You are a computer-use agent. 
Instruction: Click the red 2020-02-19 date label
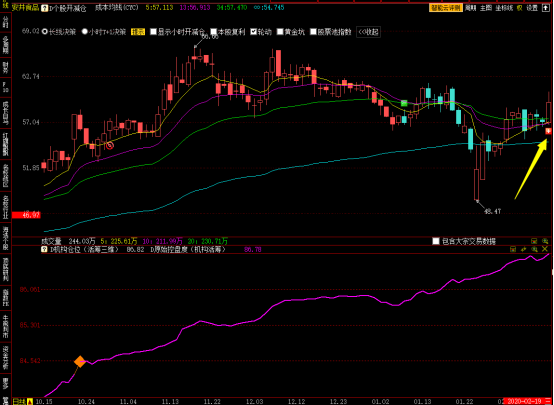point(526,401)
